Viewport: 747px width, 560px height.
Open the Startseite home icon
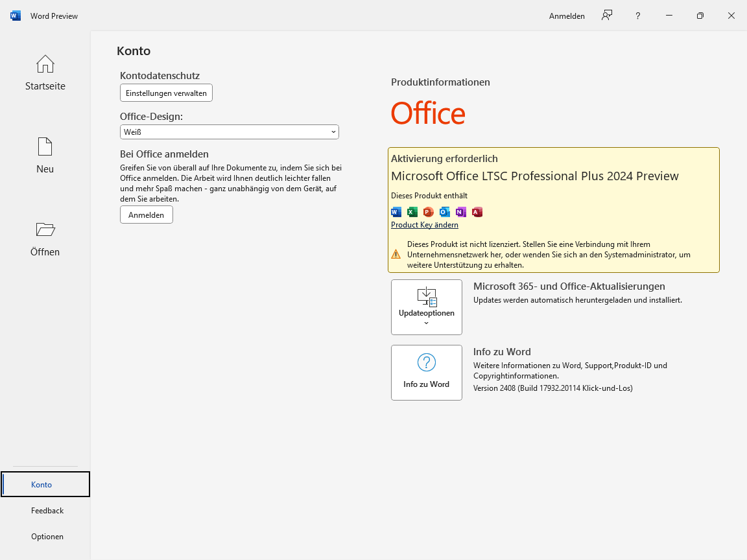(x=45, y=65)
